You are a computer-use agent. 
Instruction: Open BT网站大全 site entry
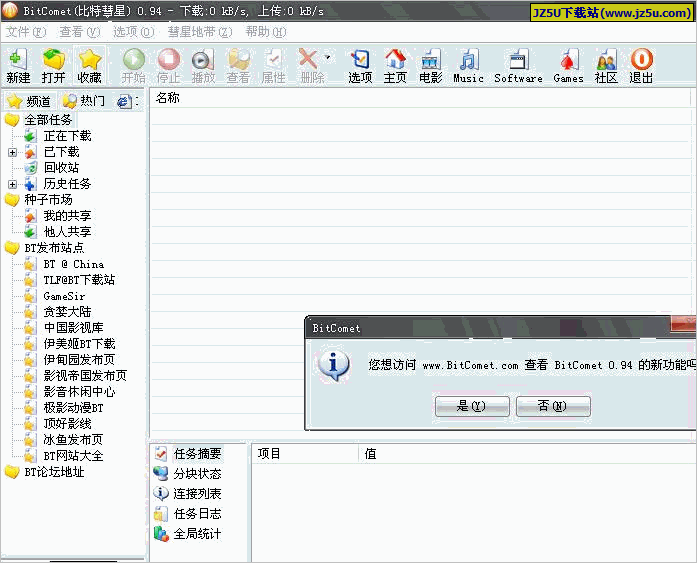(73, 456)
